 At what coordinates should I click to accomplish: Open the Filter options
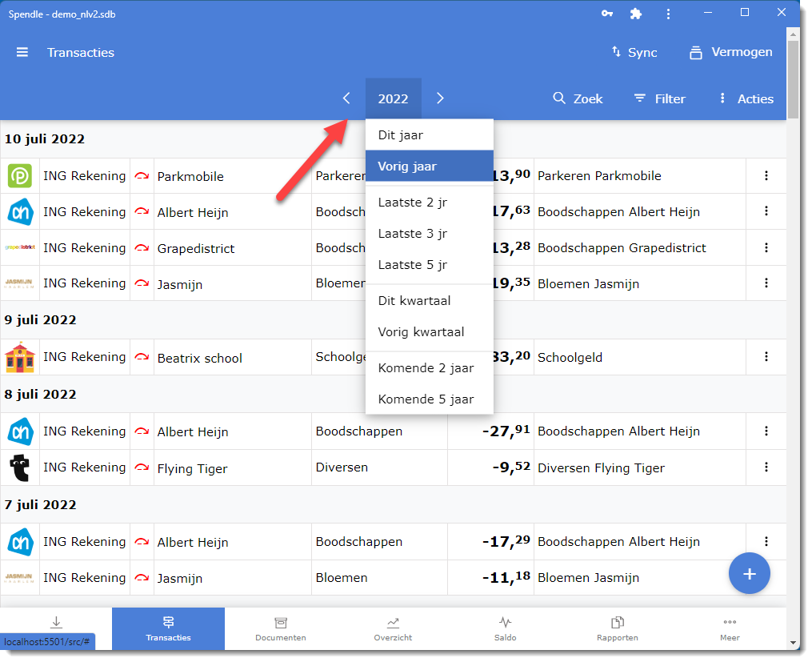click(x=660, y=98)
